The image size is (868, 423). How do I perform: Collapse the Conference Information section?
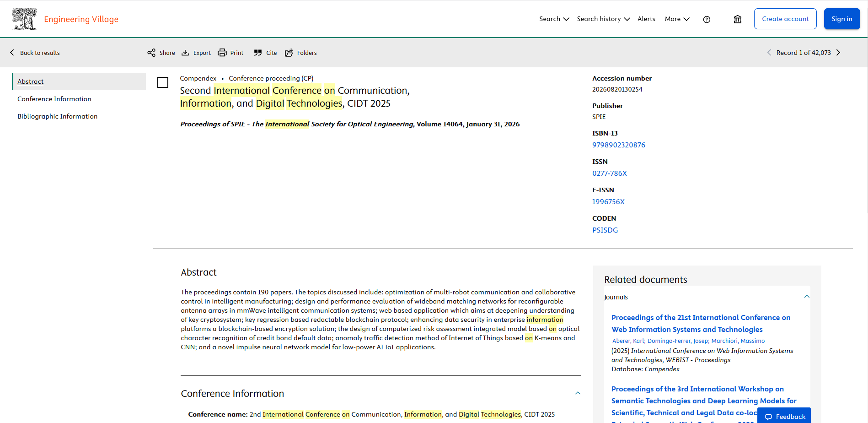coord(578,393)
